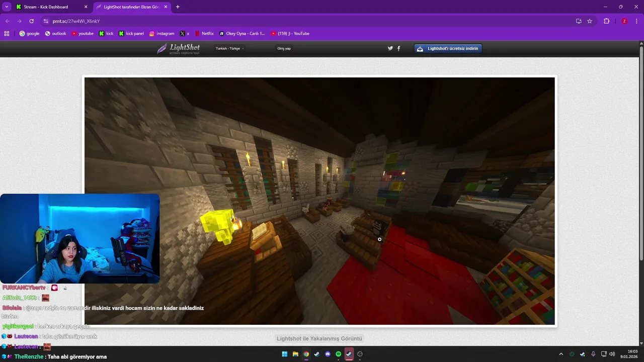The height and width of the screenshot is (362, 644).
Task: Open the apps grid in bookmarks bar
Action: pyautogui.click(x=7, y=34)
